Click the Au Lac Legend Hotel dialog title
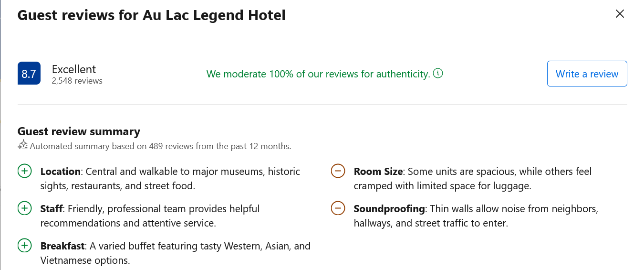This screenshot has height=270, width=644. click(151, 15)
